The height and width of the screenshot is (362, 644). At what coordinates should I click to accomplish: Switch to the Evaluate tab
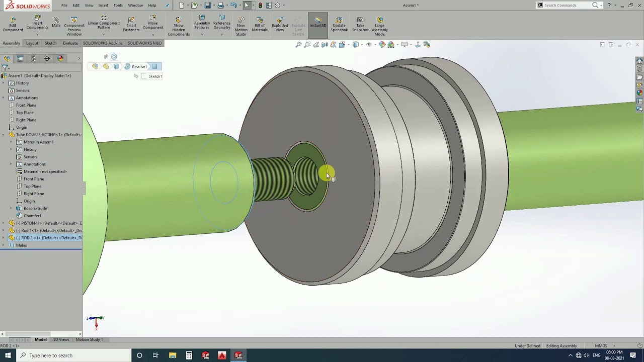(x=70, y=43)
